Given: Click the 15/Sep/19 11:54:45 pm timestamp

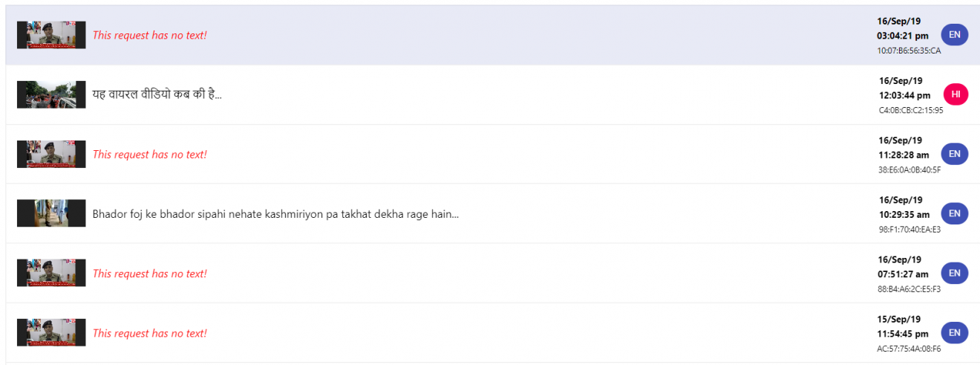Looking at the screenshot, I should [x=903, y=326].
